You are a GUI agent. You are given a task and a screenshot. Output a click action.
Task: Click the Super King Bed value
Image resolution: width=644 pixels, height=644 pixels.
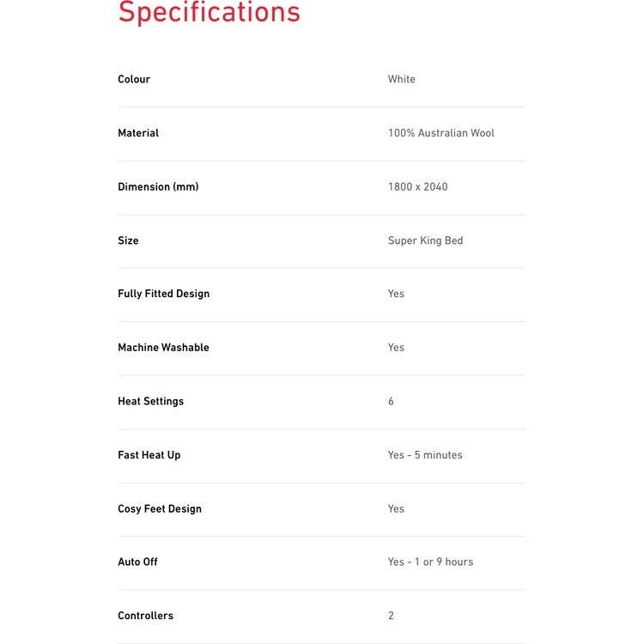point(426,240)
